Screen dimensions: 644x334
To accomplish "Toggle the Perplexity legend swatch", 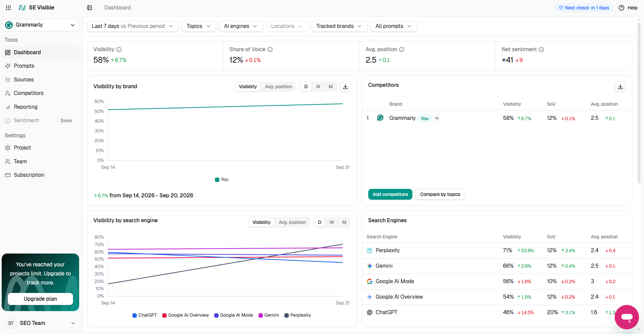I will 286,315.
